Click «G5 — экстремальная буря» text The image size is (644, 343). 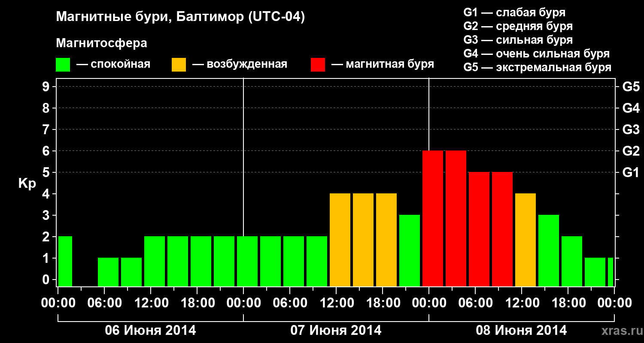tap(537, 67)
